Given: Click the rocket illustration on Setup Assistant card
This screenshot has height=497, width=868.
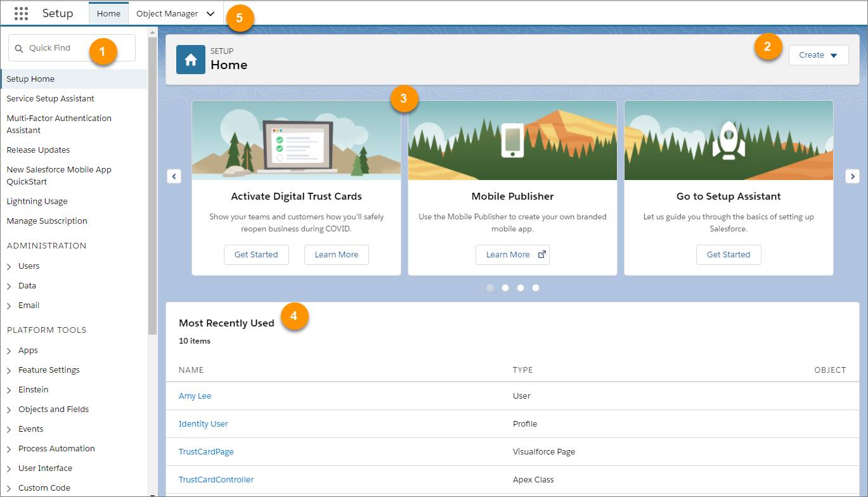Looking at the screenshot, I should click(x=728, y=141).
